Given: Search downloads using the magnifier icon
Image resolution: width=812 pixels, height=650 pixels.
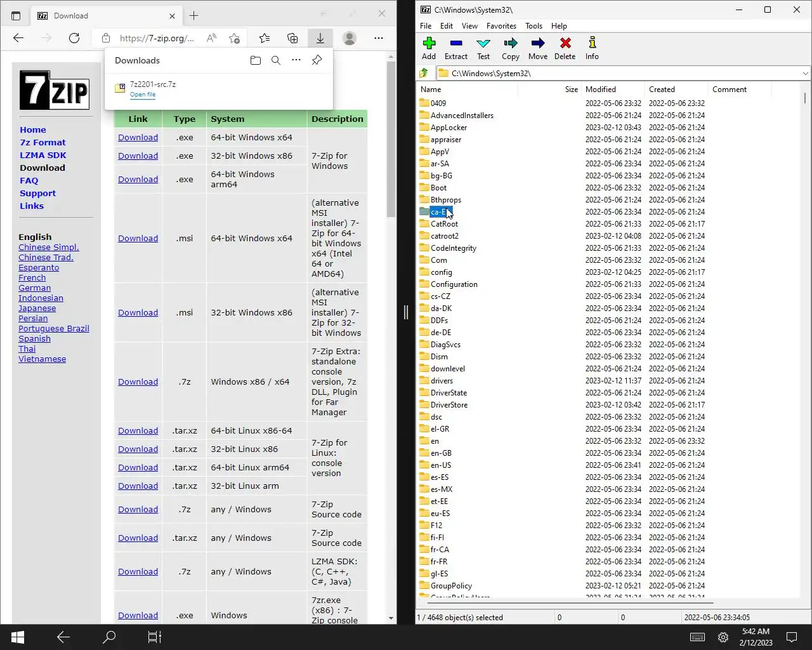Looking at the screenshot, I should 276,60.
